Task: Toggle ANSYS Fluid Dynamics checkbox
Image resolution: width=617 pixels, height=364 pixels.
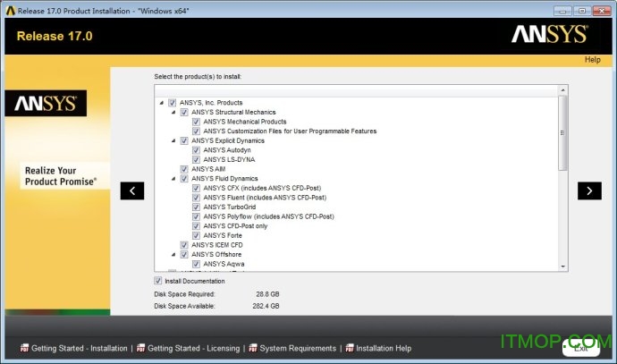Action: (x=184, y=179)
